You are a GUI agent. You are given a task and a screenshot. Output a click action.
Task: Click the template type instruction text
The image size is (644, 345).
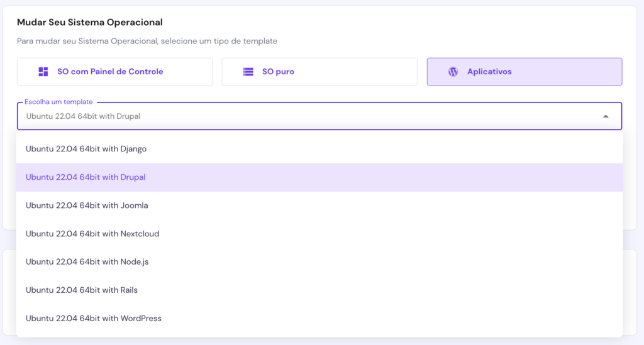(147, 41)
